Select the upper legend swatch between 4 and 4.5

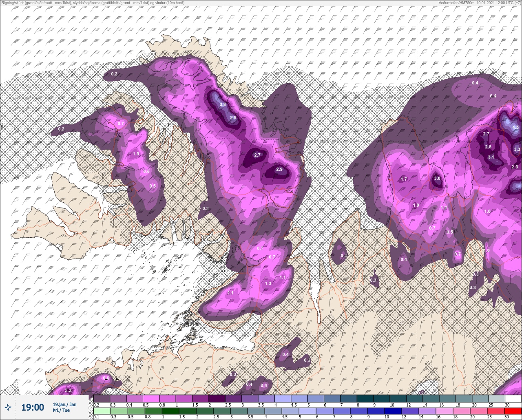(283, 398)
